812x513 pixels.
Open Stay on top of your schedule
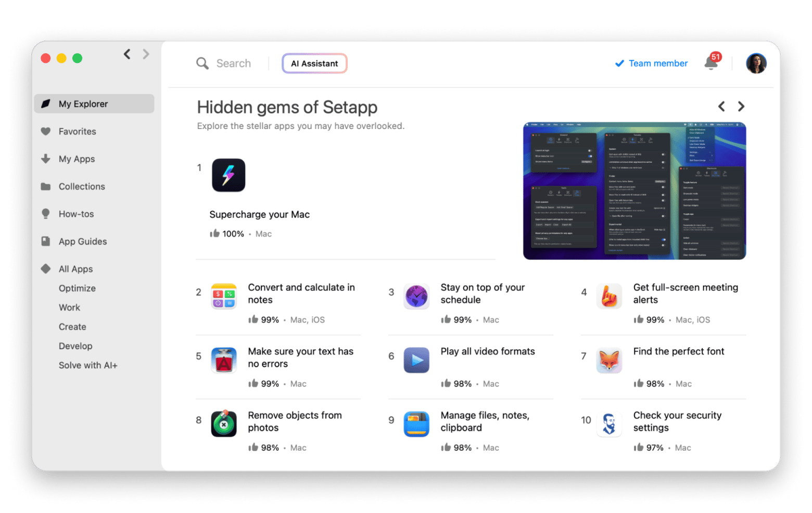(483, 293)
